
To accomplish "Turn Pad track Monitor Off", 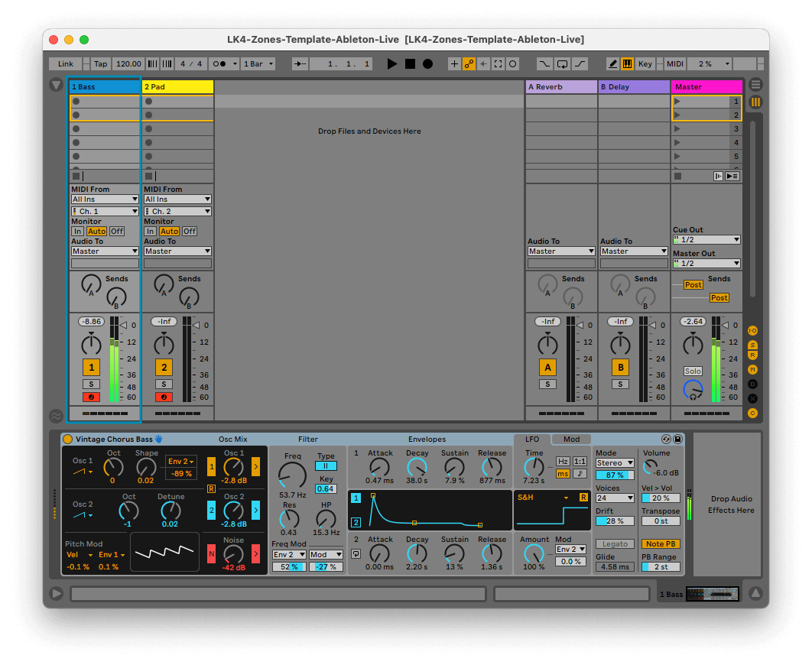I will (x=190, y=232).
